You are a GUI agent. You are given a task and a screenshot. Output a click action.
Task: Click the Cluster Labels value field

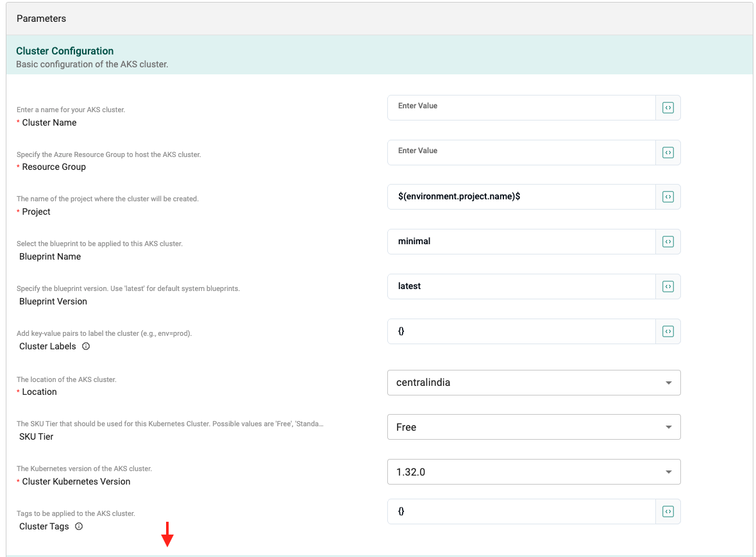tap(521, 331)
